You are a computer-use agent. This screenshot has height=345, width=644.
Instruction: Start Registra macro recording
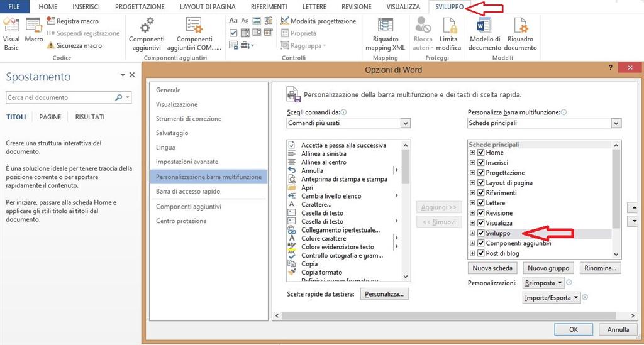pos(73,21)
